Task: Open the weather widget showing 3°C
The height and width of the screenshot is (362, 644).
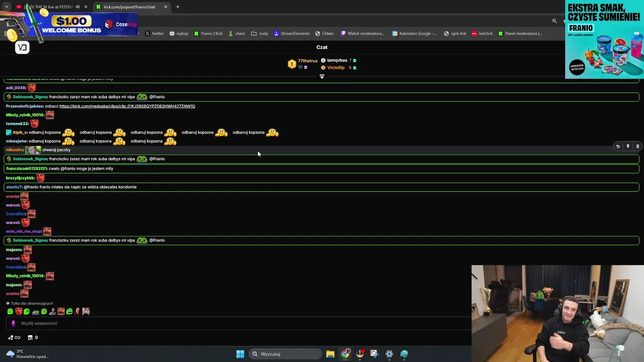Action: point(28,354)
